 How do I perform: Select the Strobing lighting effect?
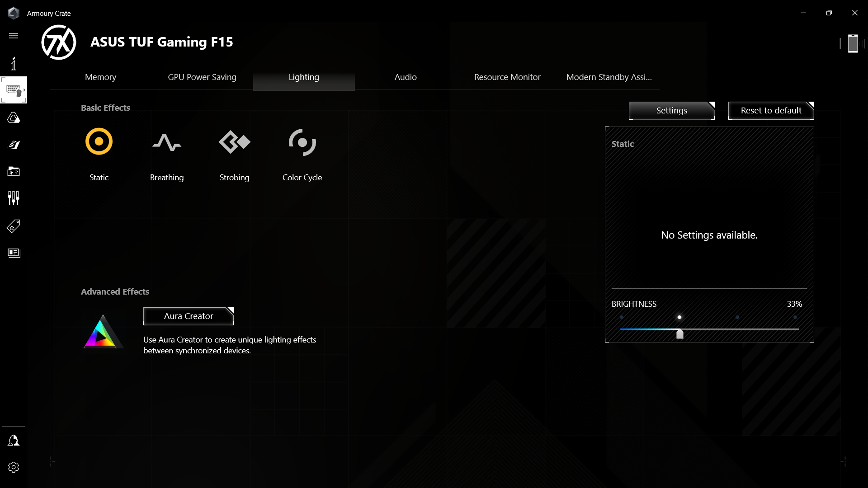tap(234, 152)
